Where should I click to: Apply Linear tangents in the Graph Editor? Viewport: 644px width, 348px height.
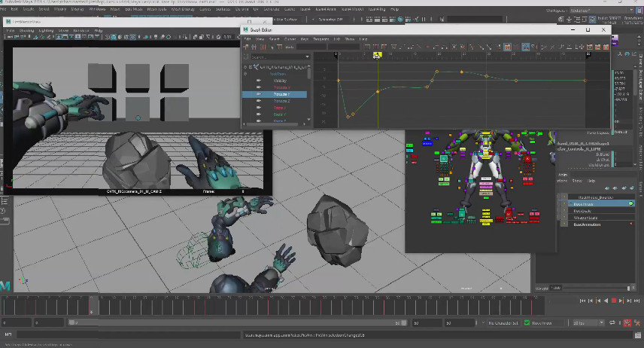point(419,47)
